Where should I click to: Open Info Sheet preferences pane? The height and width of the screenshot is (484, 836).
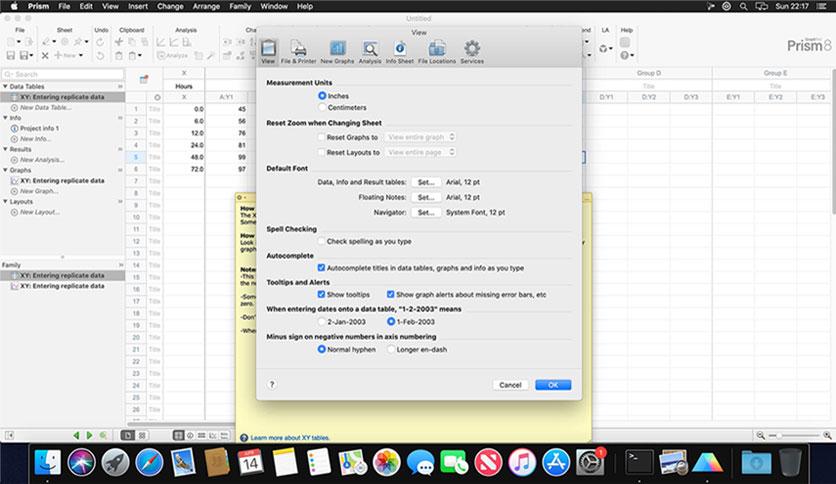click(399, 52)
